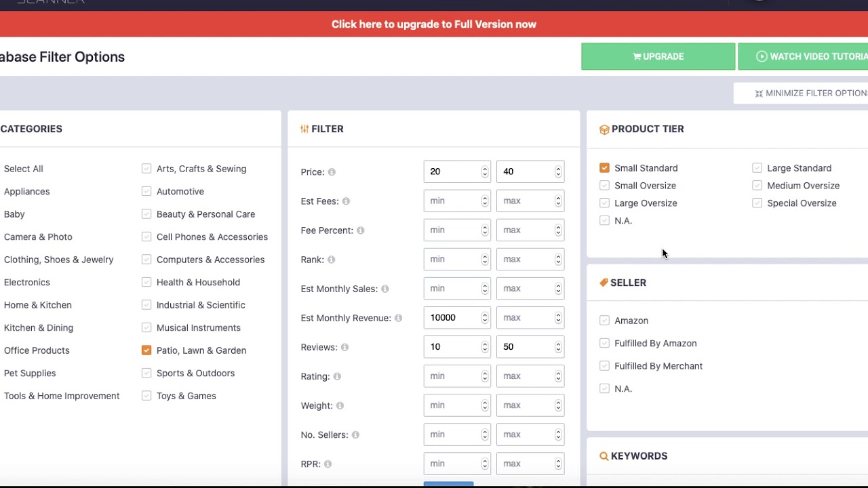Click the green Upgrade button
Viewport: 868px width, 488px height.
point(658,56)
